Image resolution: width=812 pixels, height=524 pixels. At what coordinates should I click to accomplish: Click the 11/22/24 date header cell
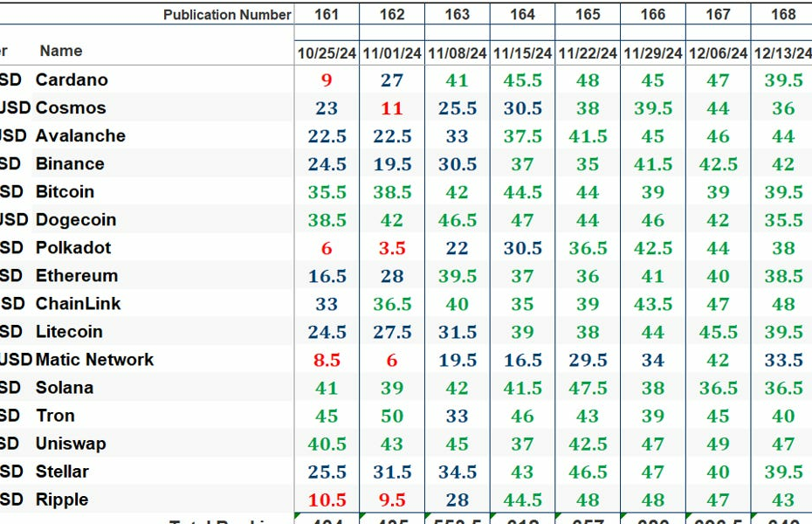click(588, 52)
